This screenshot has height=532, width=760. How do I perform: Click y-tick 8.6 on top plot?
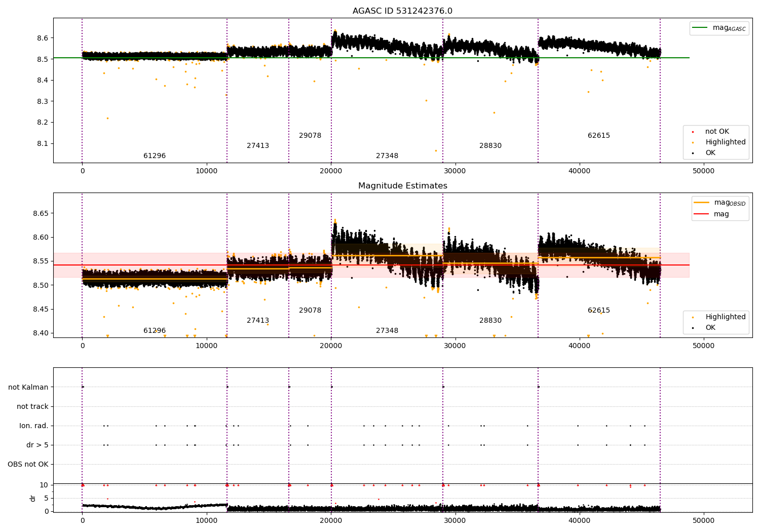pyautogui.click(x=43, y=39)
